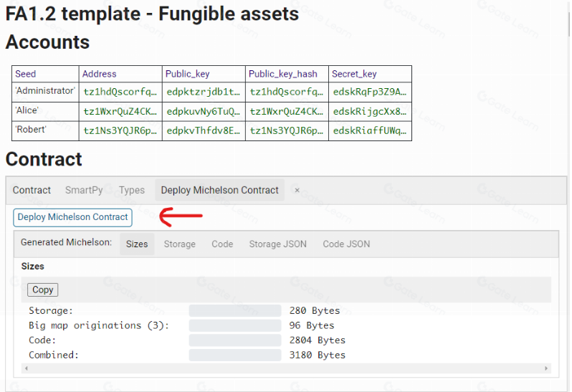The image size is (572, 392).
Task: Click Administrator's secret key value
Action: pos(370,92)
